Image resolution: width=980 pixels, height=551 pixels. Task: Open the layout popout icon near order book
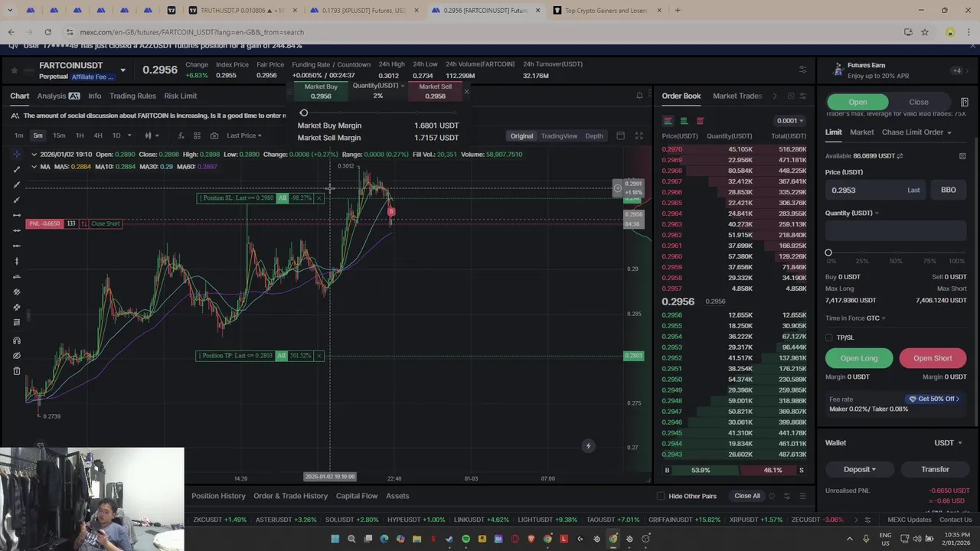coord(791,96)
